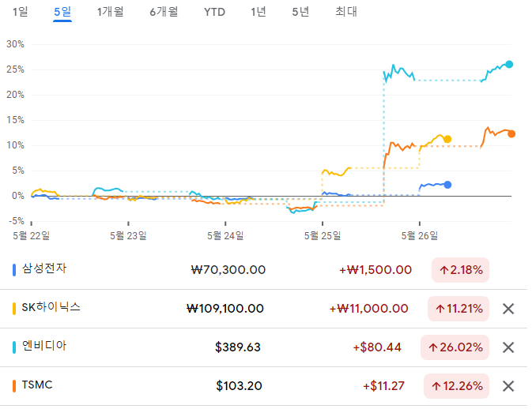Open the 엔비디아 stock row
Screen dimensions: 532x409
pos(263,347)
